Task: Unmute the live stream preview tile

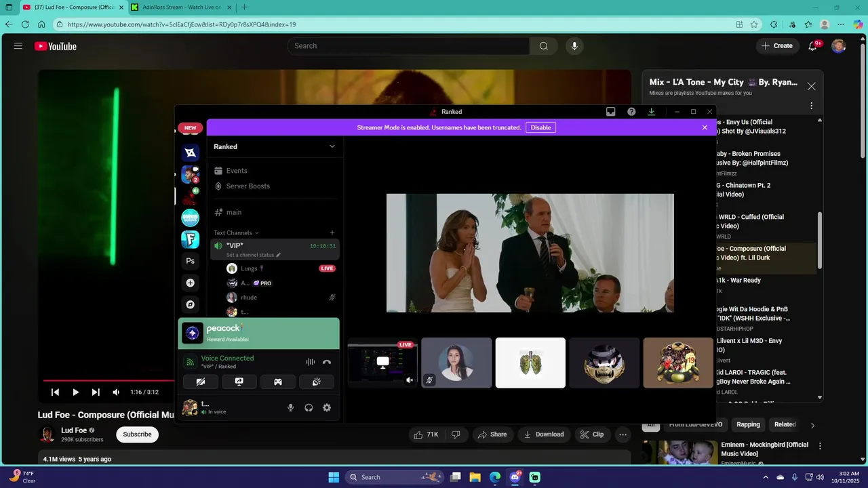Action: tap(409, 380)
